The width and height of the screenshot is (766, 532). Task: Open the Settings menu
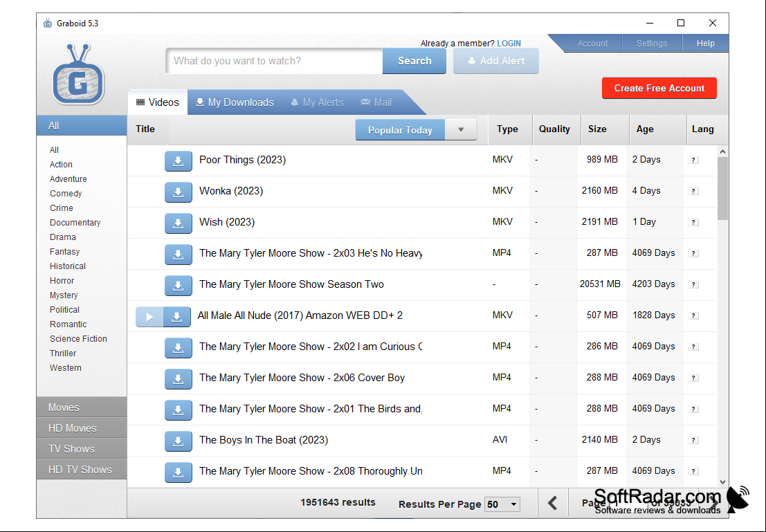(x=652, y=44)
